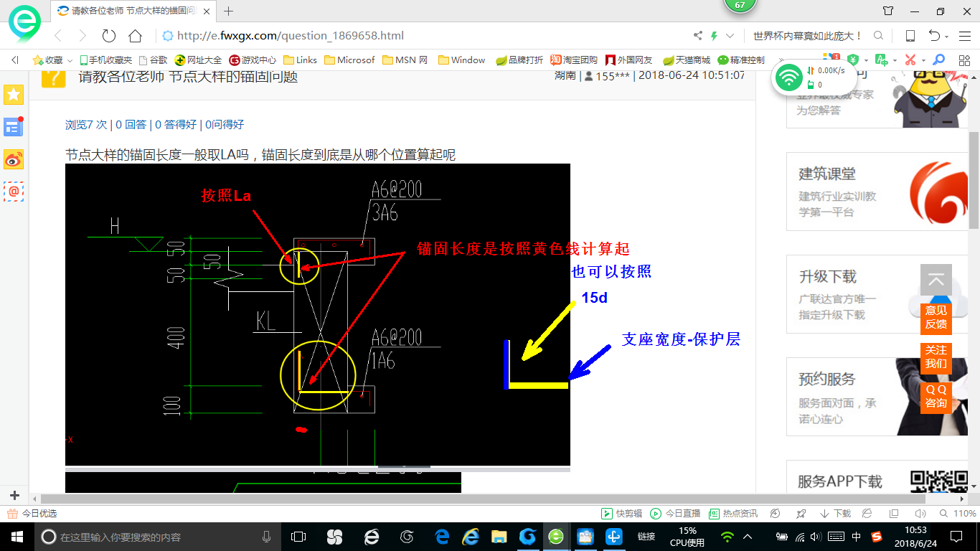The height and width of the screenshot is (551, 980).
Task: Open 手机收藏夹 bookmark
Action: point(106,60)
